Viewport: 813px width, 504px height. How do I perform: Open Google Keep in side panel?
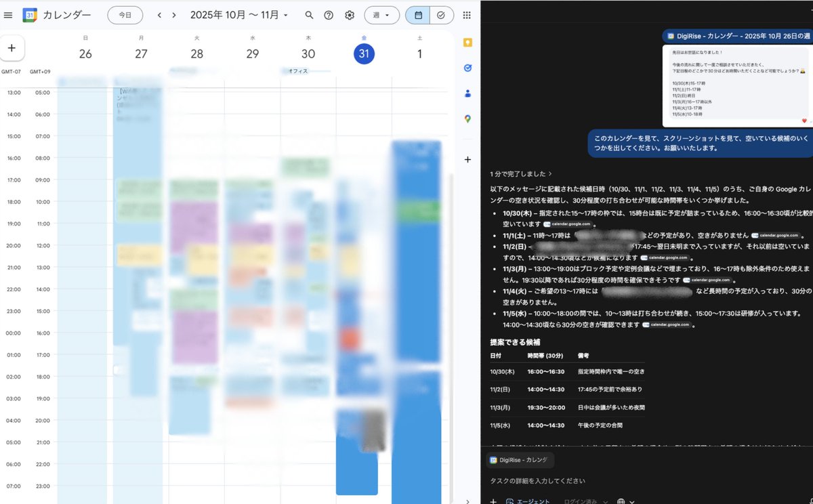coord(467,42)
